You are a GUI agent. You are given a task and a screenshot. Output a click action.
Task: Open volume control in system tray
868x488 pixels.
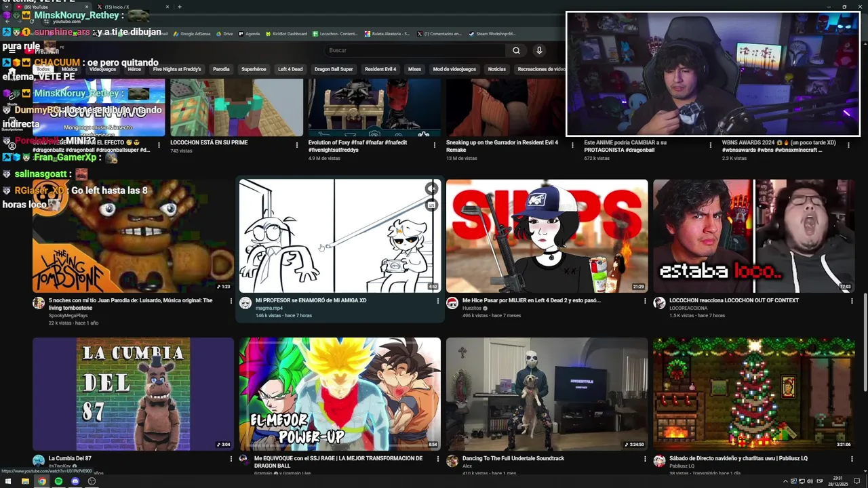810,481
